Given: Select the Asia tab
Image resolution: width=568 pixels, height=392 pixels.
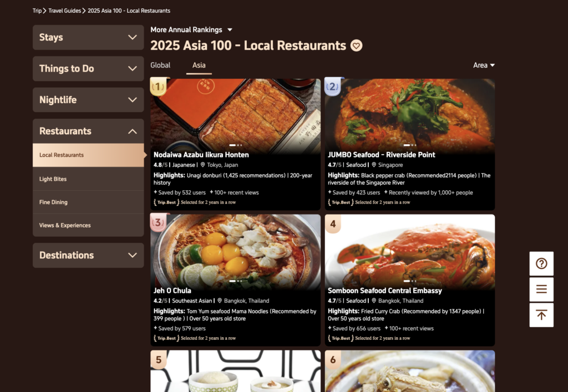Looking at the screenshot, I should [x=199, y=65].
